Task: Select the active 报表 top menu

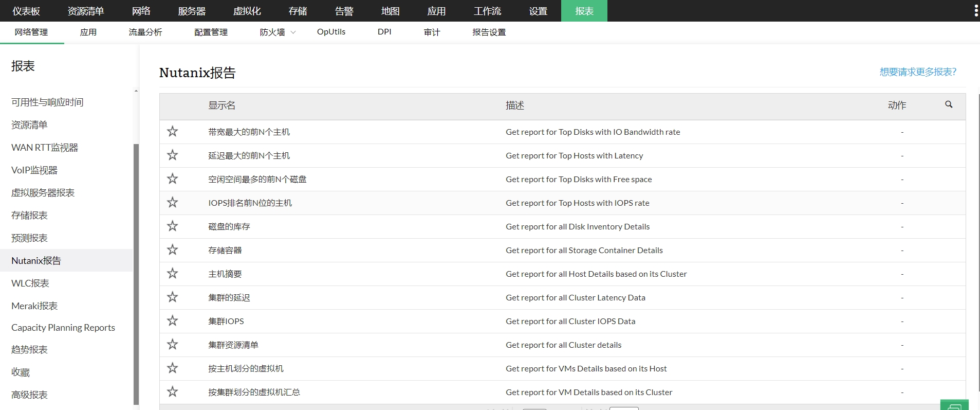Action: point(584,11)
